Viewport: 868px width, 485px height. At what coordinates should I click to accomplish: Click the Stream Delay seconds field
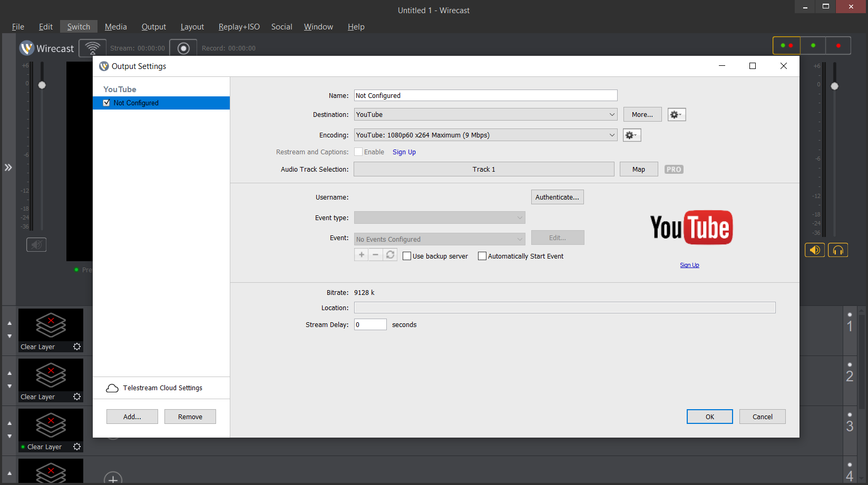click(x=370, y=324)
